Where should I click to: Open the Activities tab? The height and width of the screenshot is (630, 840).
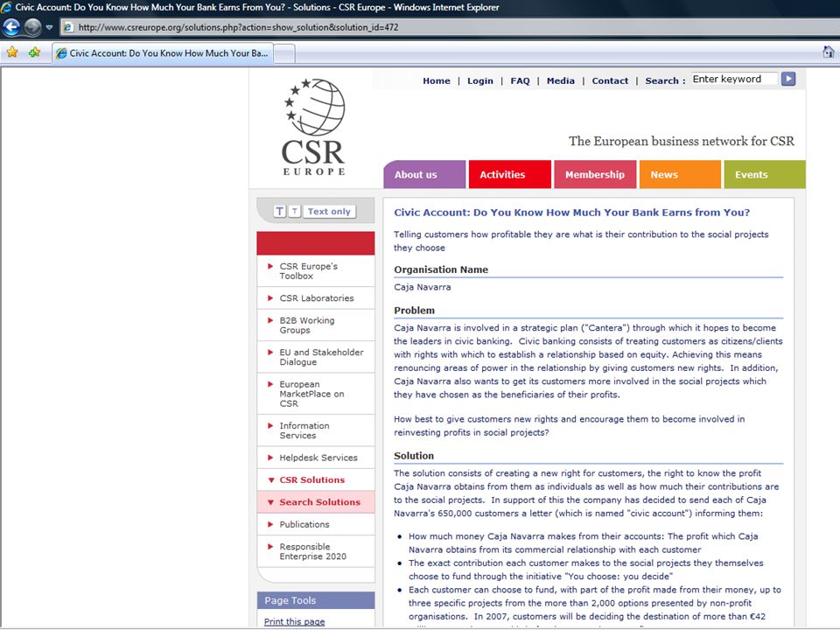[x=509, y=175]
